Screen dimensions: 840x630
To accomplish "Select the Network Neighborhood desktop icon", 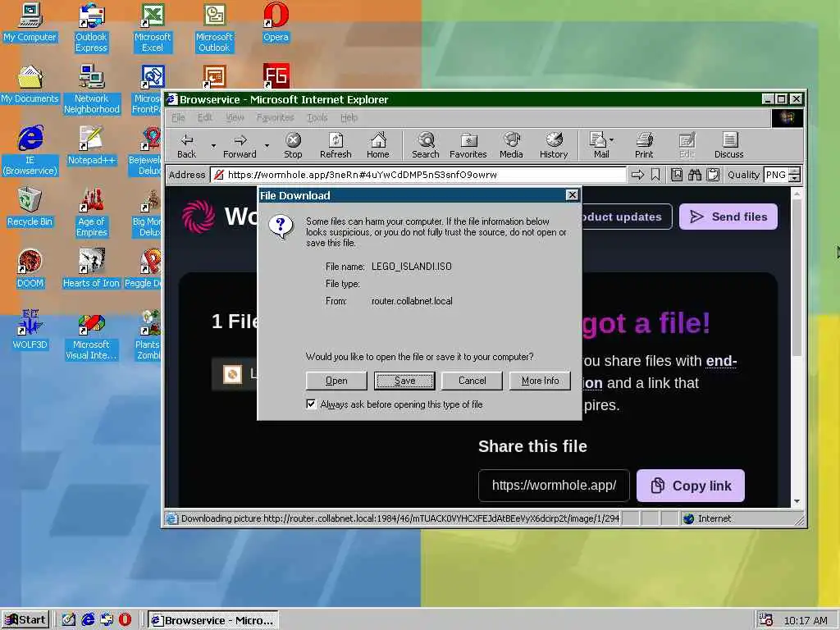I will (91, 89).
